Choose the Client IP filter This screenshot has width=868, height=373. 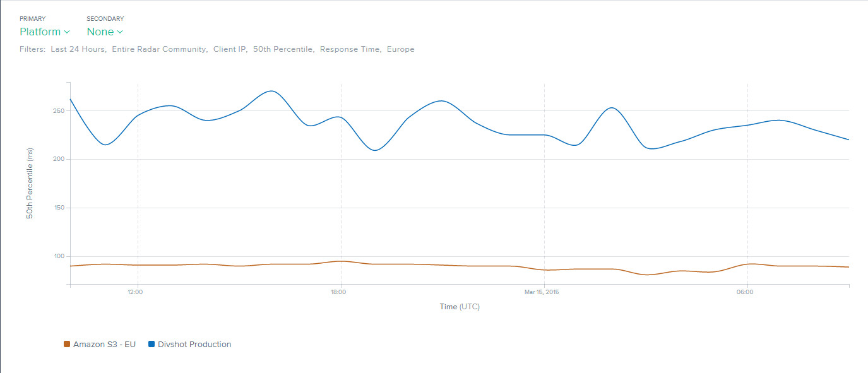pos(230,49)
